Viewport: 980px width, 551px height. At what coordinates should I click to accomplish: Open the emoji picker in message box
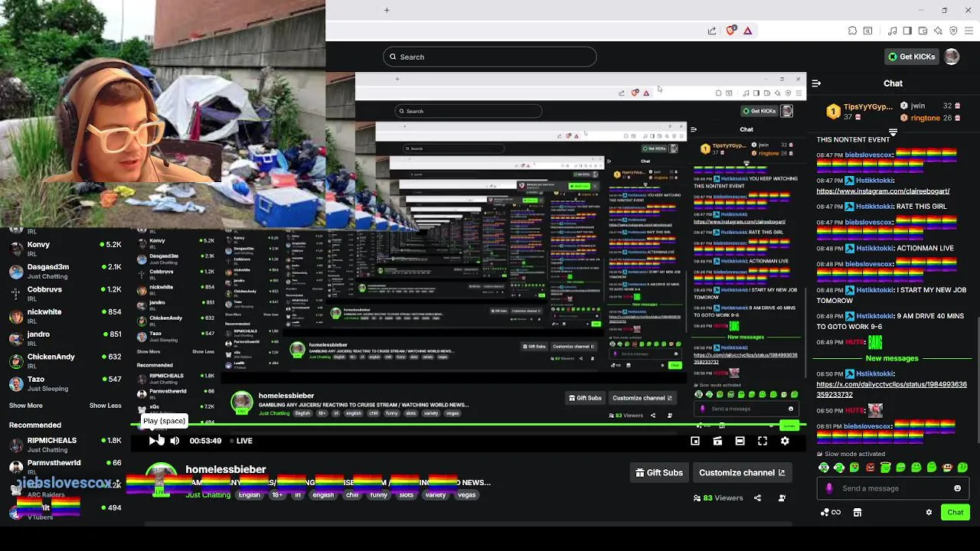point(957,488)
